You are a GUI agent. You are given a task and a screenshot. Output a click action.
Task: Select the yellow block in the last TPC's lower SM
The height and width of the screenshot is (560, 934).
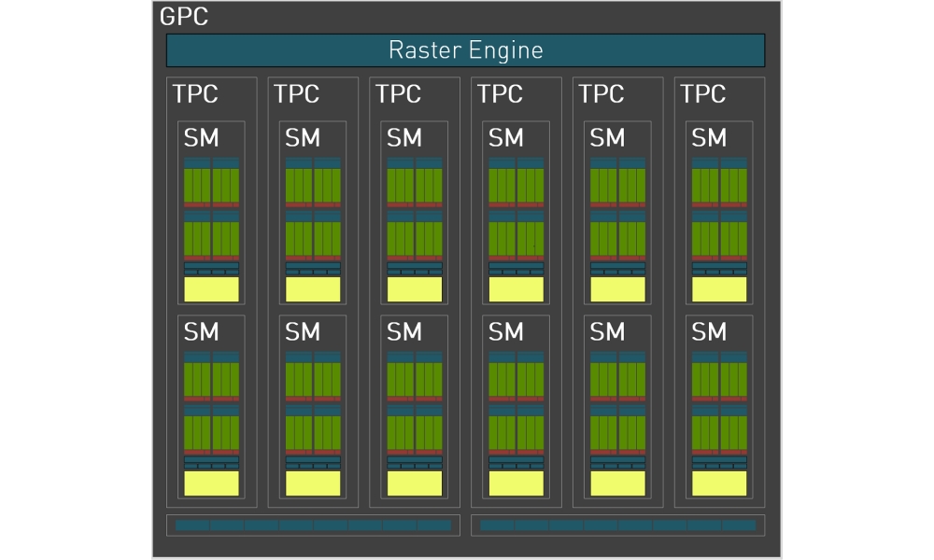point(719,483)
